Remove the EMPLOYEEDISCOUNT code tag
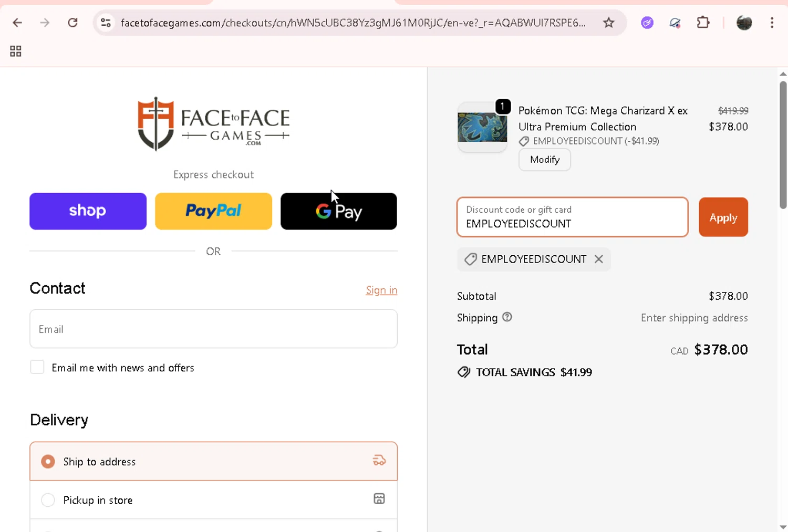The height and width of the screenshot is (532, 788). pyautogui.click(x=598, y=259)
